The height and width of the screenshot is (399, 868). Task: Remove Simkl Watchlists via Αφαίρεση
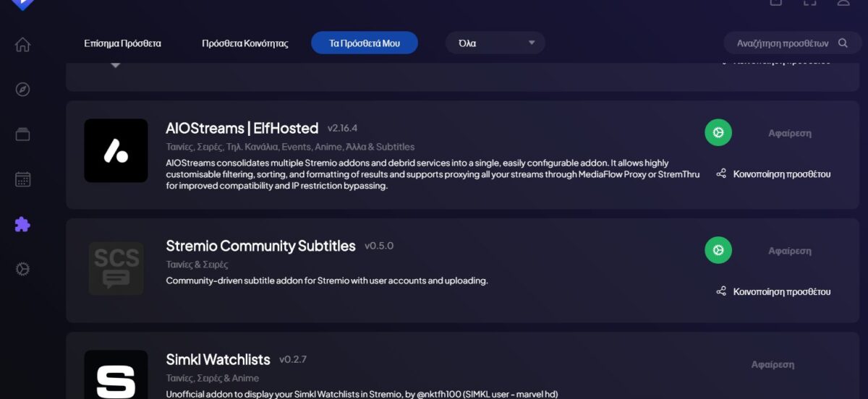tap(773, 364)
